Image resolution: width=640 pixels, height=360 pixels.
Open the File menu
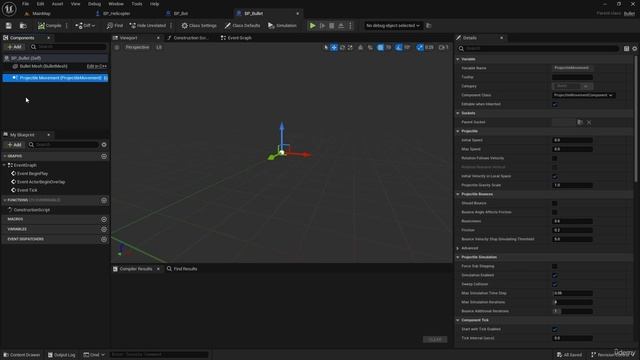coord(25,4)
